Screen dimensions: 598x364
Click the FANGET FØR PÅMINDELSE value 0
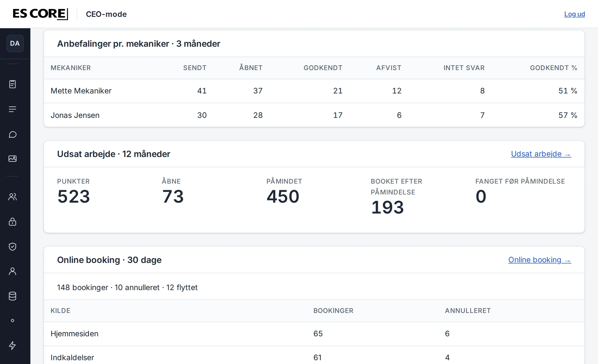pyautogui.click(x=481, y=196)
